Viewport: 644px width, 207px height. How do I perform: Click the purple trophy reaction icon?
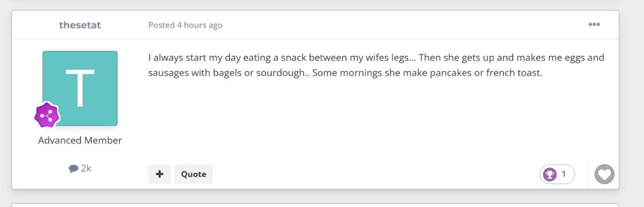click(550, 174)
